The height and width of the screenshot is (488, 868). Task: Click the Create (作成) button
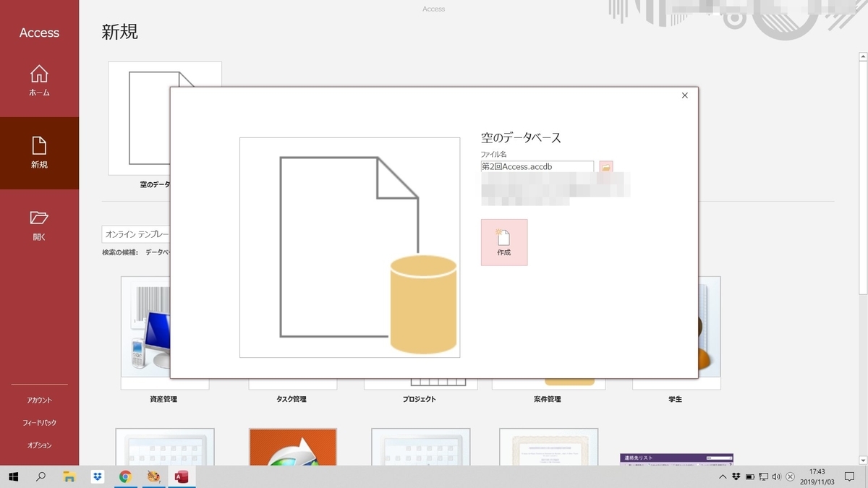point(504,242)
